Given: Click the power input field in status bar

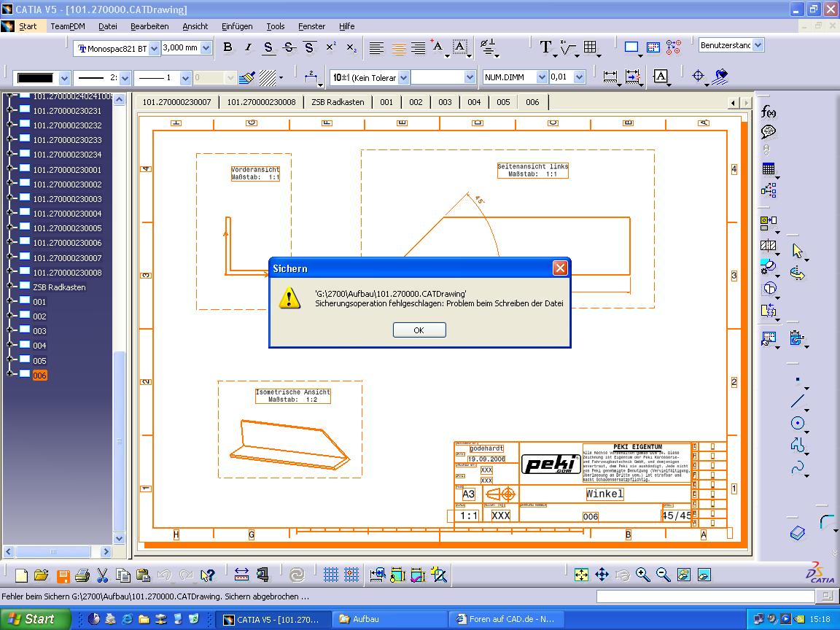Looking at the screenshot, I should tap(705, 596).
